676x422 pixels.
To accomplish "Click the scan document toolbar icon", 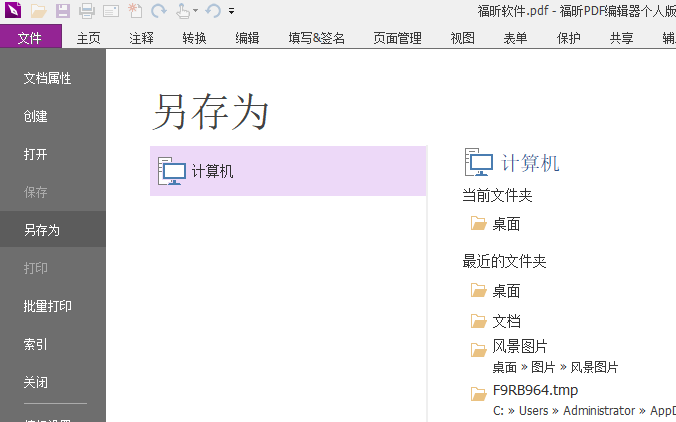I will (x=111, y=11).
